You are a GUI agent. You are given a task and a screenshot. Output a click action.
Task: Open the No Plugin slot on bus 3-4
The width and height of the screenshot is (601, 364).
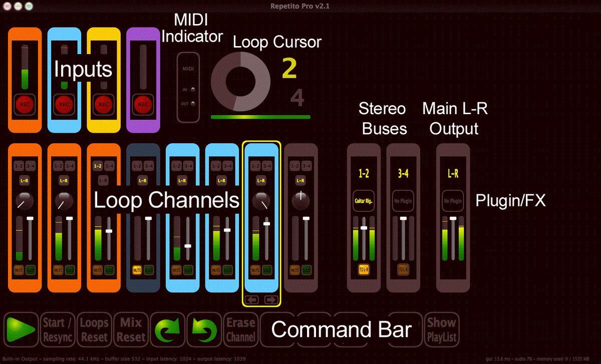[x=403, y=201]
